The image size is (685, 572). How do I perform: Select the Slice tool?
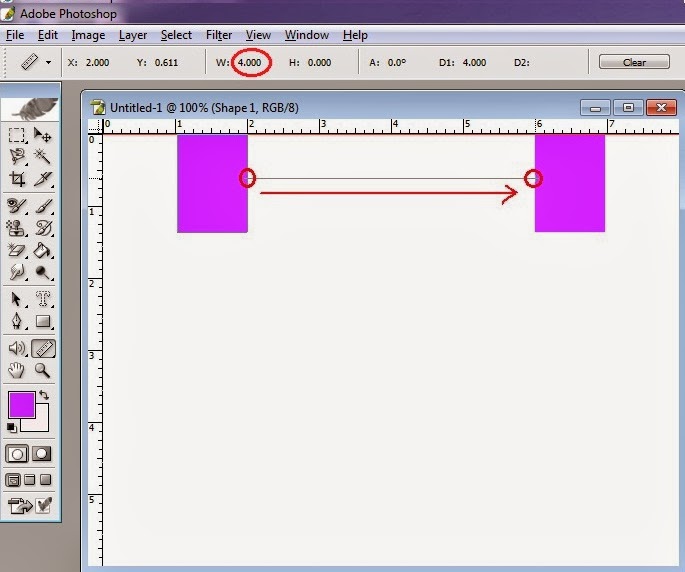pos(43,178)
